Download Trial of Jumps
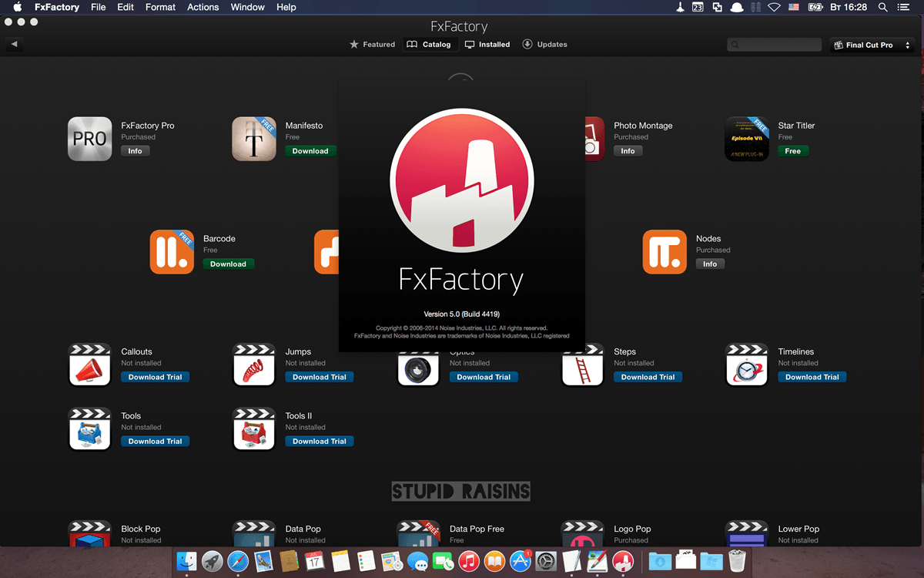 tap(320, 377)
